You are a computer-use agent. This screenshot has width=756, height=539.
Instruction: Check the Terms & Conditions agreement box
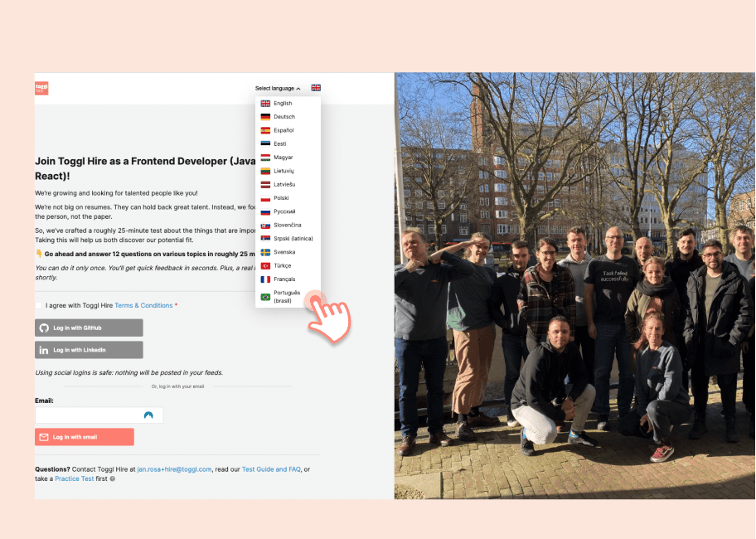[39, 306]
